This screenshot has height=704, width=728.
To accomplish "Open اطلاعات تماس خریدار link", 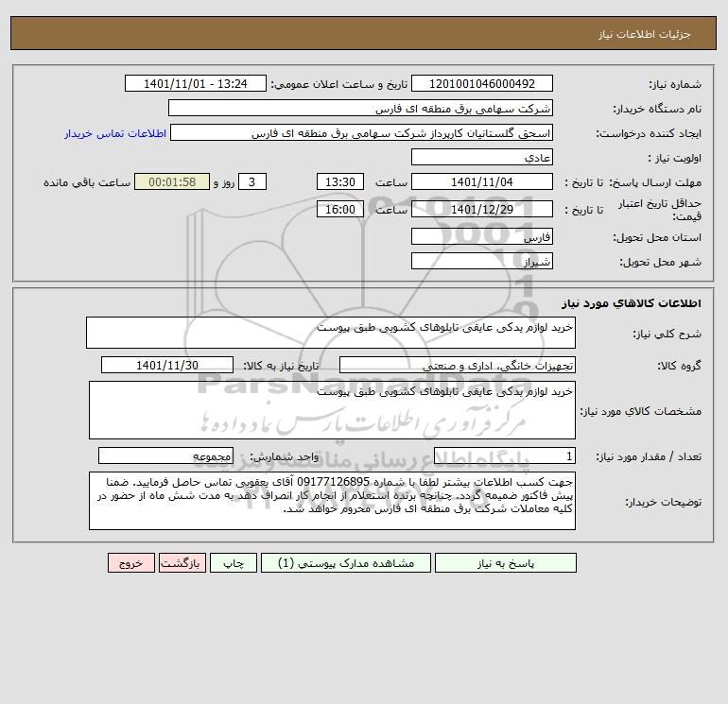I will (x=115, y=133).
